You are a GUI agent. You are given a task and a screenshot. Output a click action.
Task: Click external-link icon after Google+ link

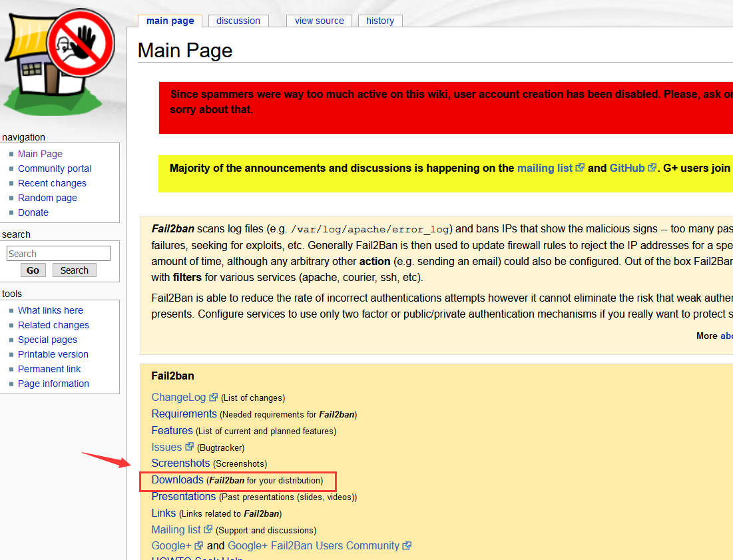point(198,545)
